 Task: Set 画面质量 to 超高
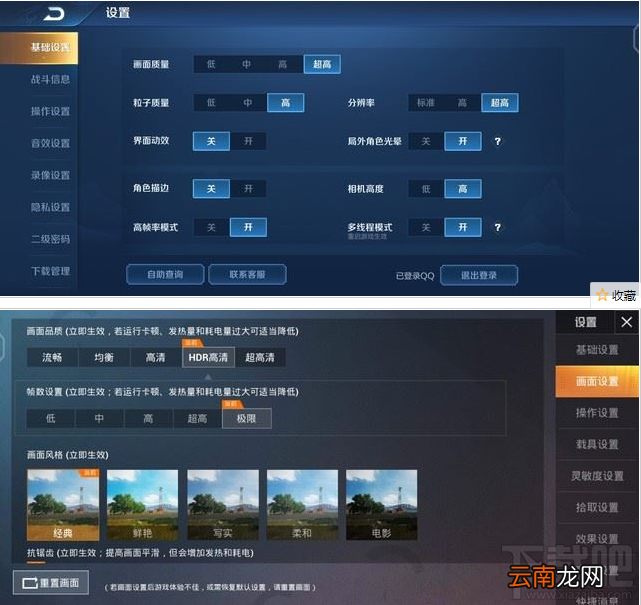click(322, 64)
